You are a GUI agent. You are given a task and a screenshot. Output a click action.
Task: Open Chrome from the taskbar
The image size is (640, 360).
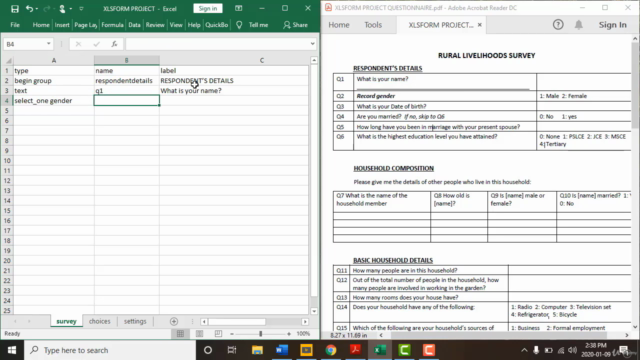(331, 350)
